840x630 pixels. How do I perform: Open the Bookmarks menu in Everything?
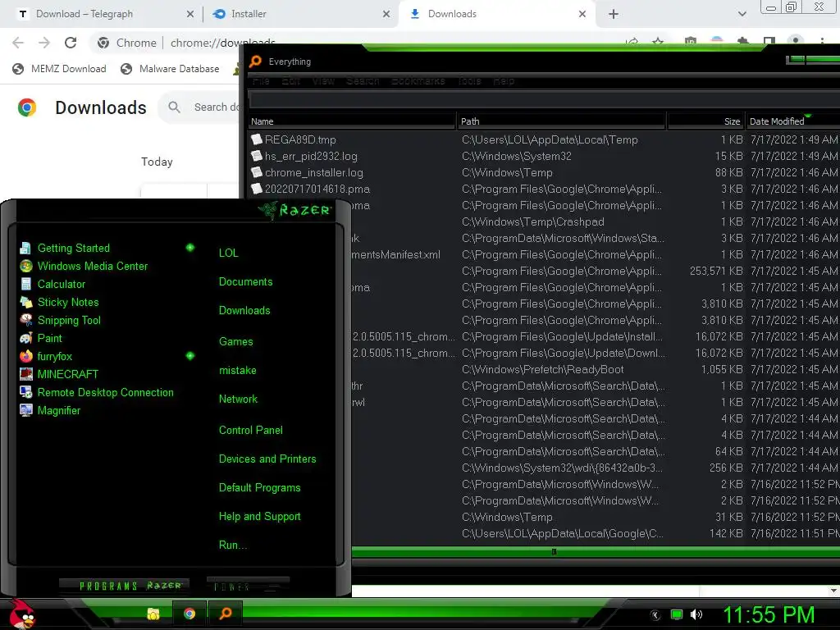click(x=418, y=81)
